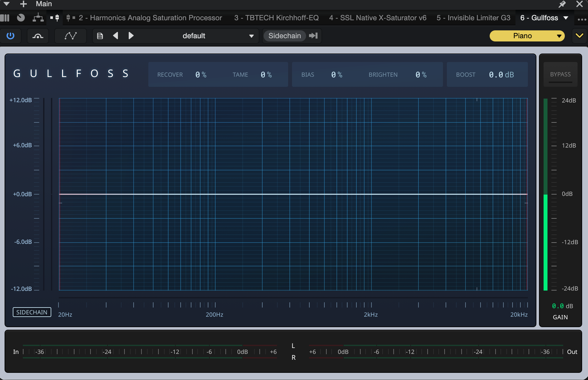Click the In level meter label
This screenshot has width=588, height=380.
tap(16, 352)
